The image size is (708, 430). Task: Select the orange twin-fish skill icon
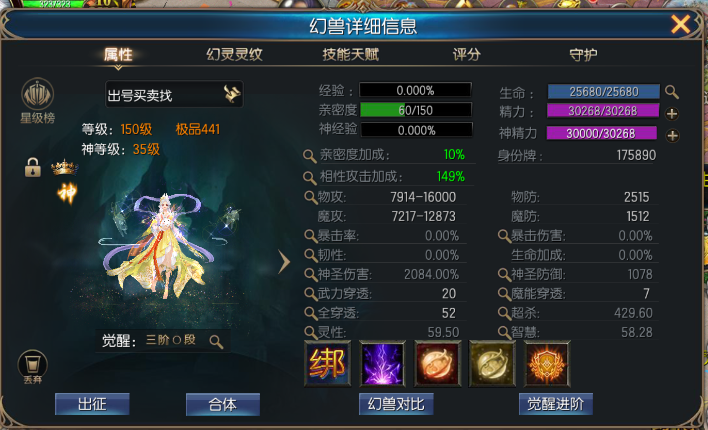438,364
